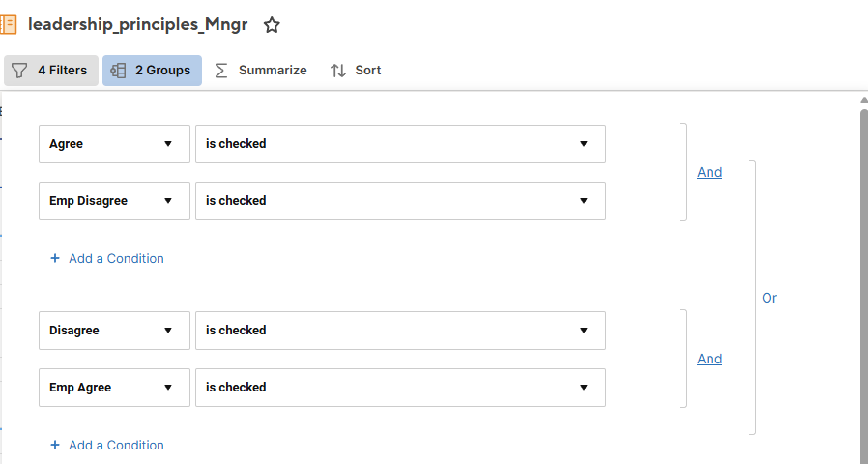This screenshot has width=868, height=464.
Task: Click plus icon of second Add a Condition
Action: point(55,446)
